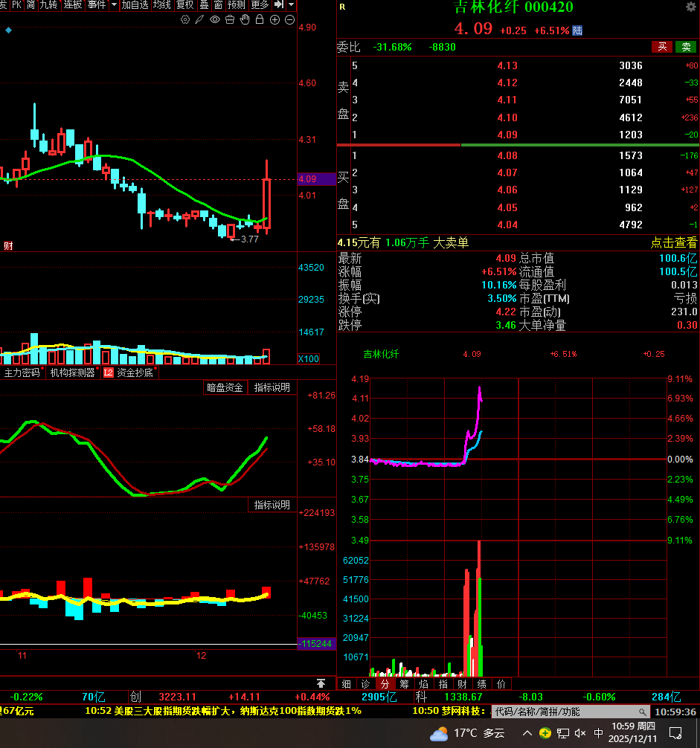The height and width of the screenshot is (748, 700).
Task: Switch to the 指 index tab
Action: [443, 684]
